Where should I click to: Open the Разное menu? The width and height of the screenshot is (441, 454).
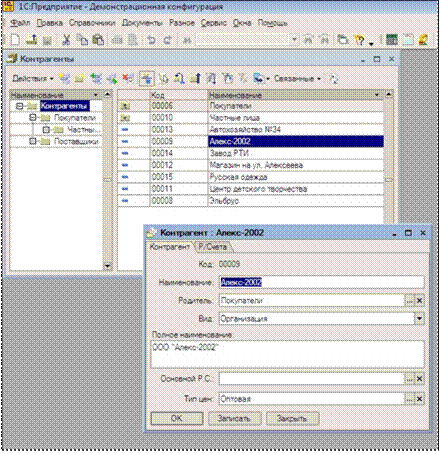(x=182, y=23)
